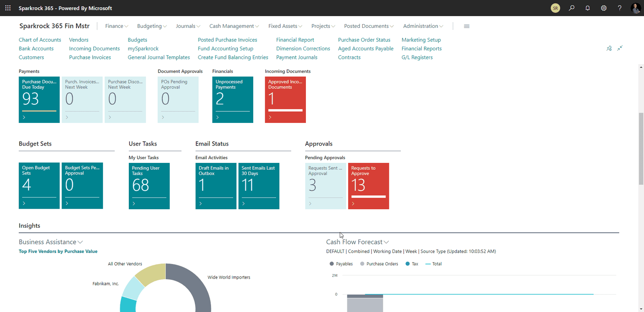Viewport: 644px width, 312px height.
Task: Click the help question mark icon
Action: click(619, 8)
